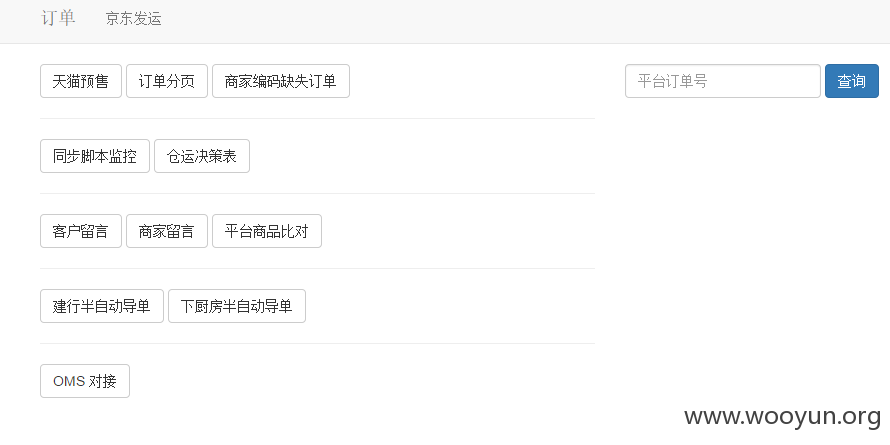The height and width of the screenshot is (445, 890).
Task: View 商家留言 messages
Action: pos(167,231)
